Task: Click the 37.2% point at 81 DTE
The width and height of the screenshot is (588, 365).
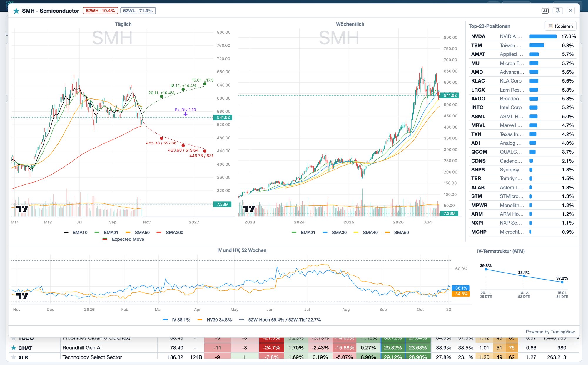Action: coord(562,282)
